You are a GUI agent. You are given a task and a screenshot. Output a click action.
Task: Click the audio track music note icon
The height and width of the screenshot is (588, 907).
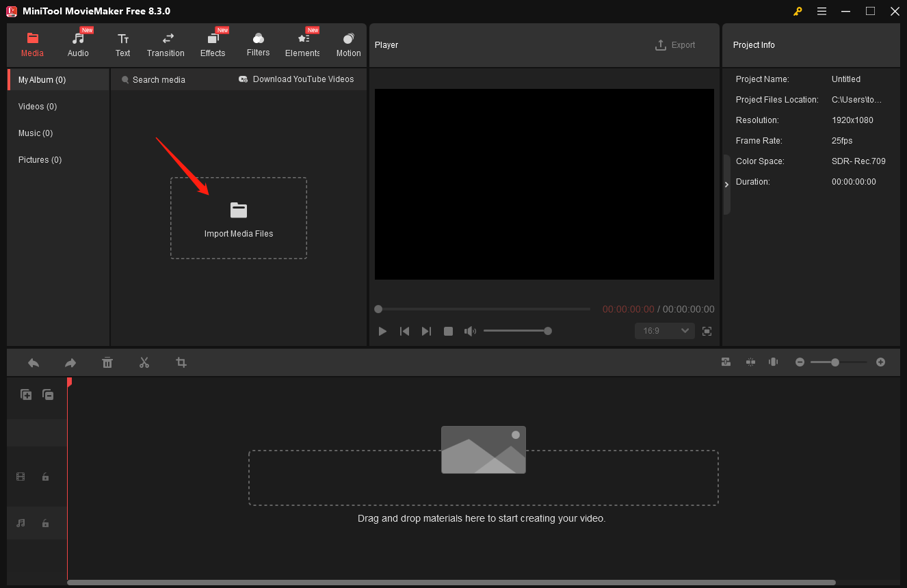click(21, 523)
